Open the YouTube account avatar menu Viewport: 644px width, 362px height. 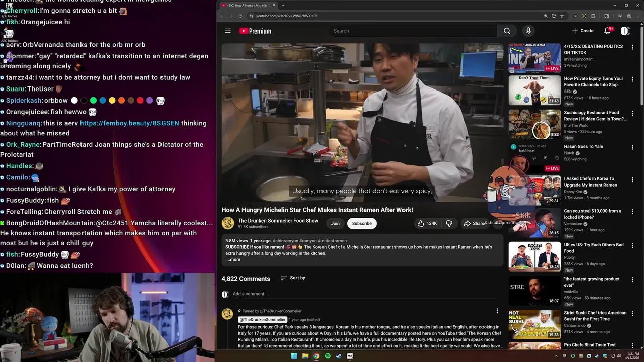[x=625, y=31]
